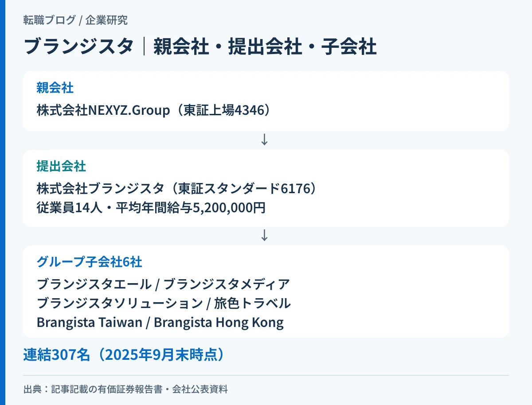Click the 親会社 card heading
Image resolution: width=532 pixels, height=405 pixels.
pos(55,88)
